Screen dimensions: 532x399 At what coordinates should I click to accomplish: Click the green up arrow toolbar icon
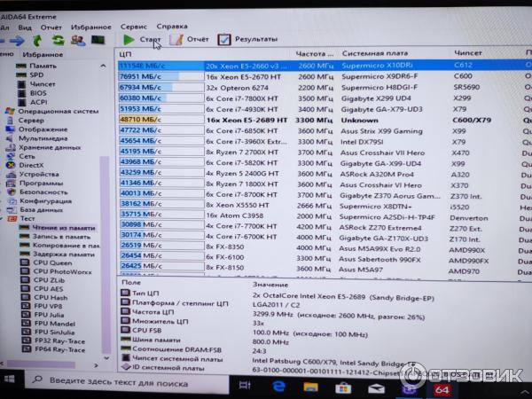(37, 41)
